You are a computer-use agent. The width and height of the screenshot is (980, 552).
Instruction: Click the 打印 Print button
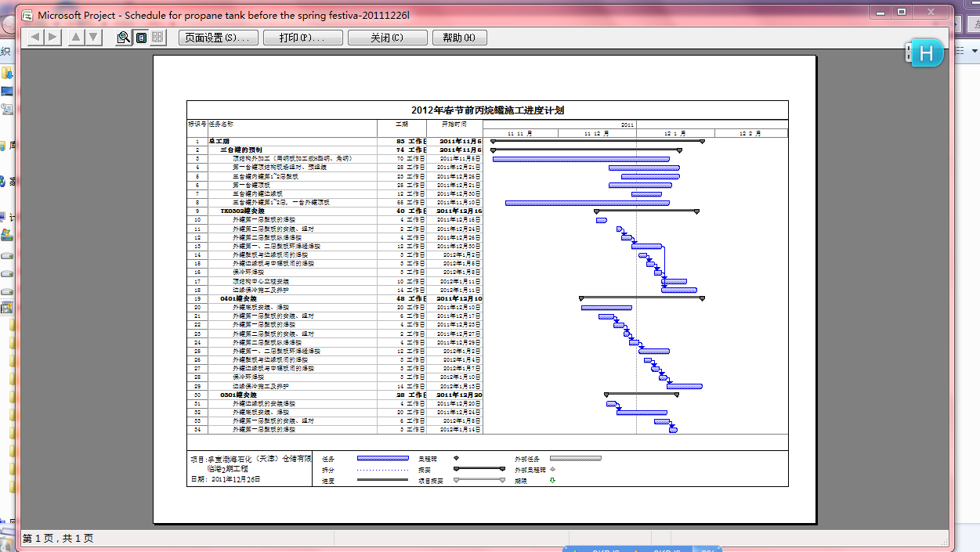(303, 37)
